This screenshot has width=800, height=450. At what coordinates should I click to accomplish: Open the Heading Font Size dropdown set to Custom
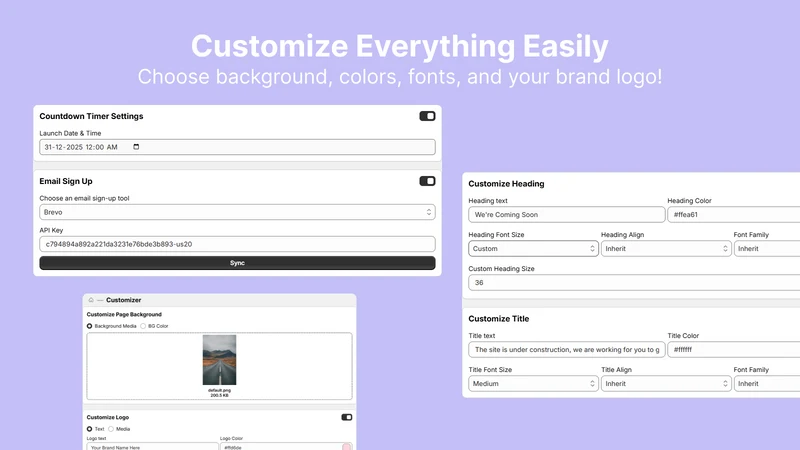point(533,248)
